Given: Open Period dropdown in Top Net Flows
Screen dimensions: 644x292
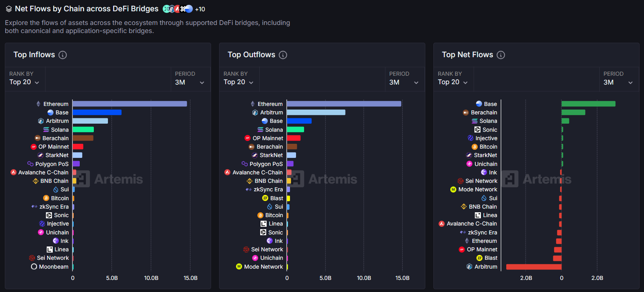Looking at the screenshot, I should (x=619, y=79).
